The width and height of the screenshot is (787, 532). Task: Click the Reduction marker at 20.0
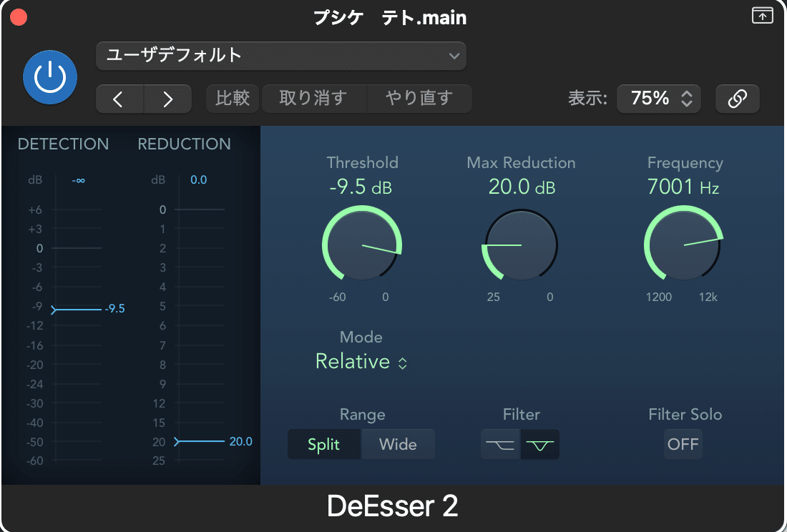(x=200, y=441)
